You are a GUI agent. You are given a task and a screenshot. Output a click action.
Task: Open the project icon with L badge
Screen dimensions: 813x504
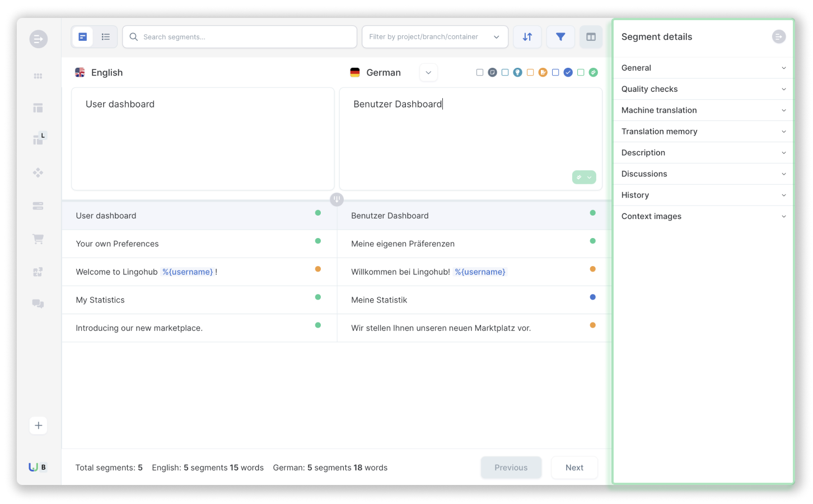tap(39, 139)
